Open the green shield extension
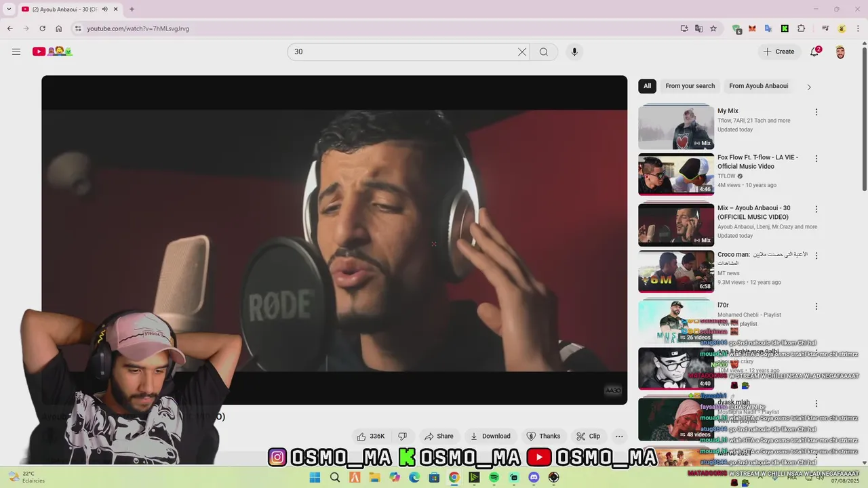868x488 pixels. click(x=736, y=28)
